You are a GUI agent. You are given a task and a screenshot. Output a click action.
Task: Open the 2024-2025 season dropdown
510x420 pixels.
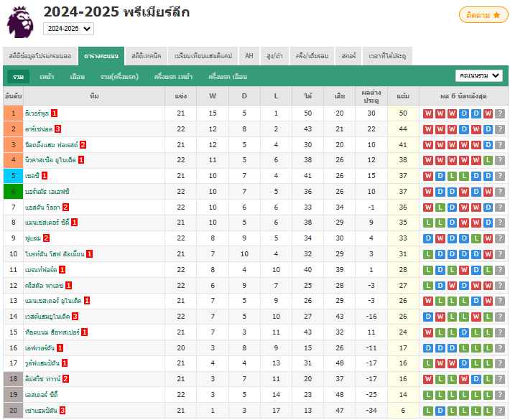coord(69,29)
